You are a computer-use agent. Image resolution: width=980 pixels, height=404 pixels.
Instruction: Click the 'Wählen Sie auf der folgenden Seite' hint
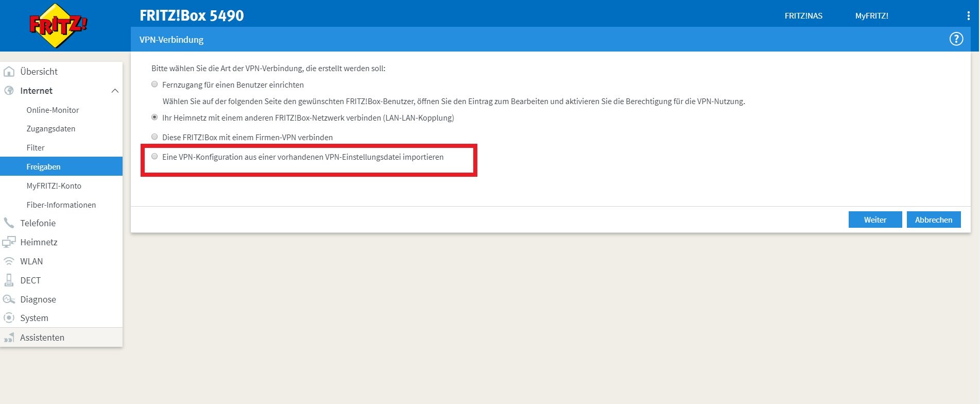coord(454,102)
